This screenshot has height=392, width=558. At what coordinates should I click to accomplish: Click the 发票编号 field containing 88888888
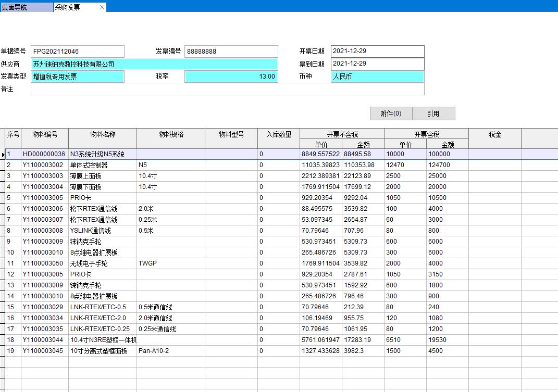coord(231,52)
